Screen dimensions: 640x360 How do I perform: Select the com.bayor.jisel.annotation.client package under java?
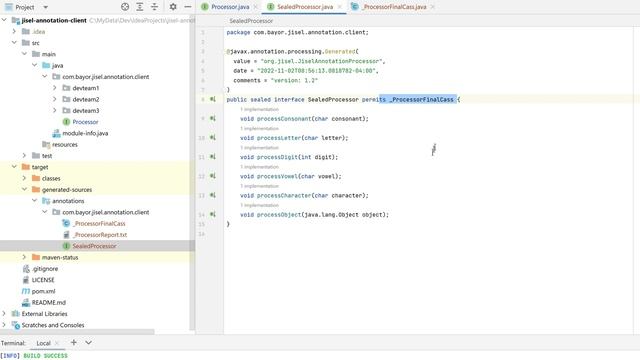tap(106, 77)
